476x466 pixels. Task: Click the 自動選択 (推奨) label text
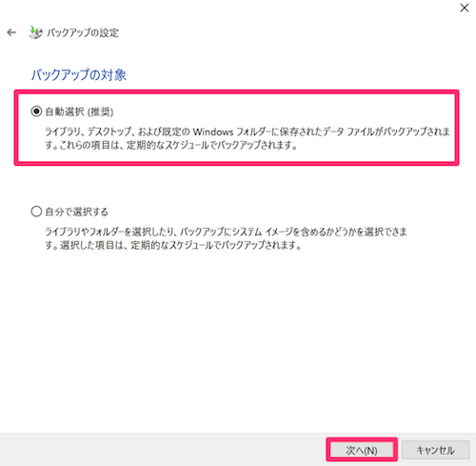point(79,111)
